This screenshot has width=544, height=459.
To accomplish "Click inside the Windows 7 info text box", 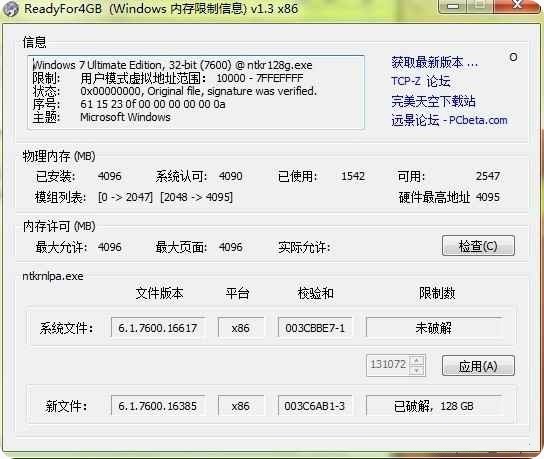I will (196, 92).
